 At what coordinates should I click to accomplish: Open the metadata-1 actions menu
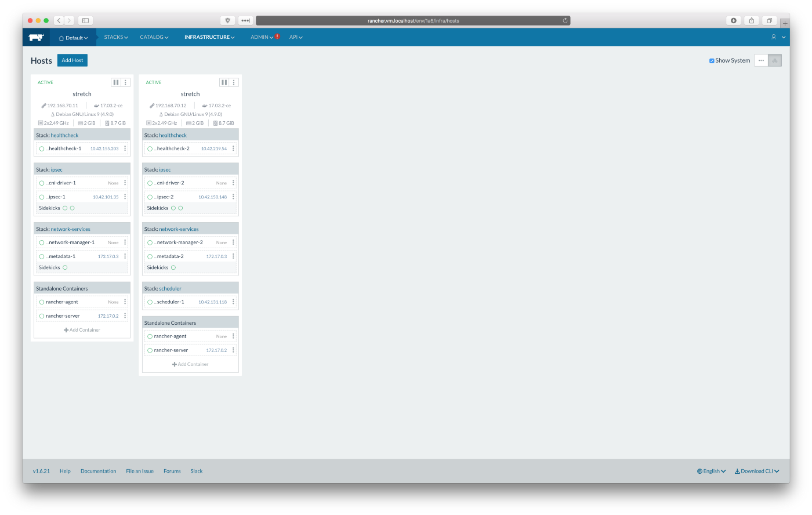(125, 256)
